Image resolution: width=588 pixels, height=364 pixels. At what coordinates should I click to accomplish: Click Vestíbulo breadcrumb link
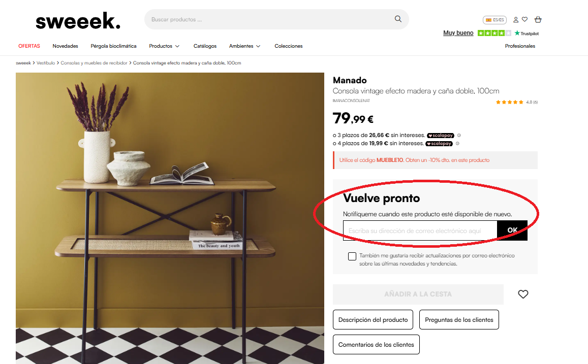(46, 63)
